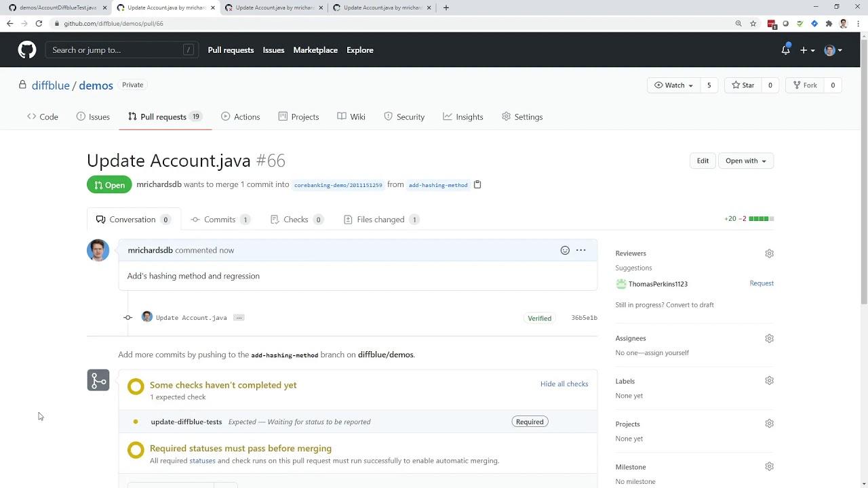Click ThomasPerkins1123 reviewer avatar
This screenshot has height=488, width=868.
[621, 284]
